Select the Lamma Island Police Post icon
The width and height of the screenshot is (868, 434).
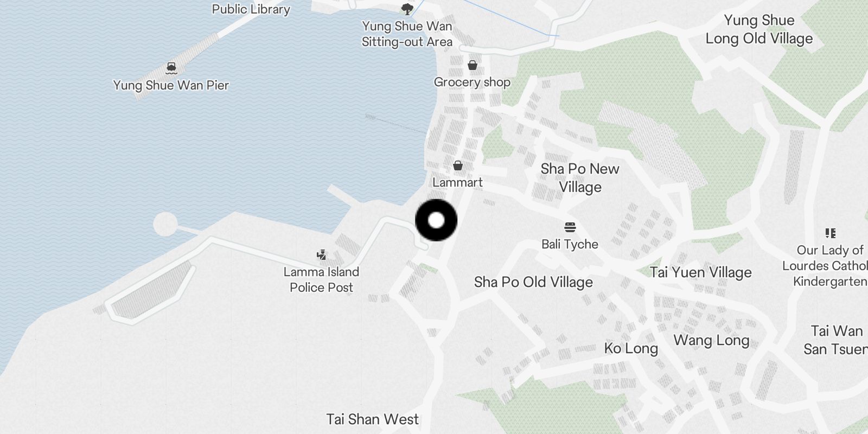point(322,254)
